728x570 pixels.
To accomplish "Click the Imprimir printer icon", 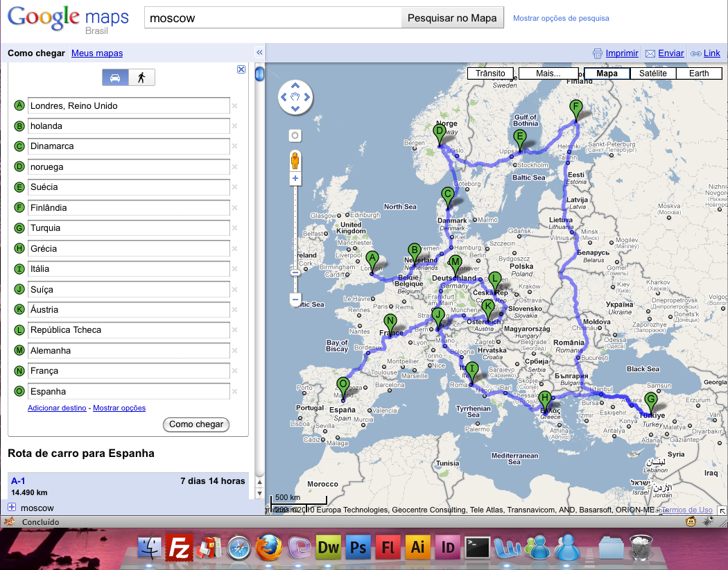I will coord(598,53).
